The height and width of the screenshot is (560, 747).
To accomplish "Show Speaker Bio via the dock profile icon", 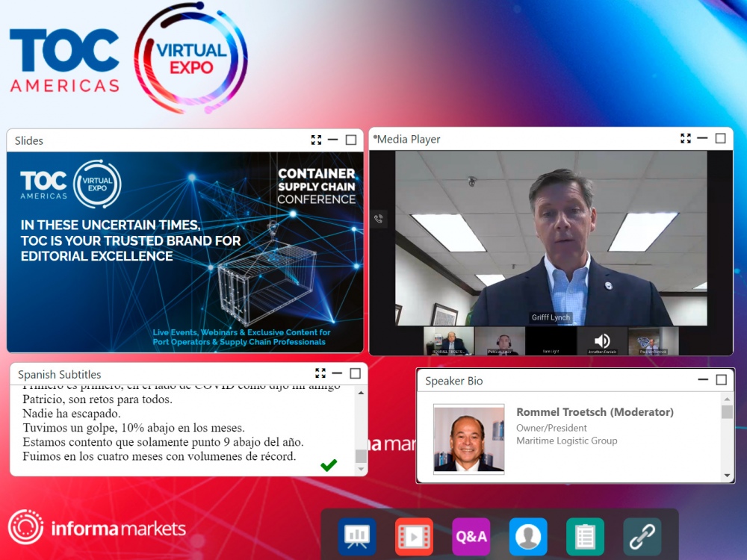I will click(x=528, y=537).
